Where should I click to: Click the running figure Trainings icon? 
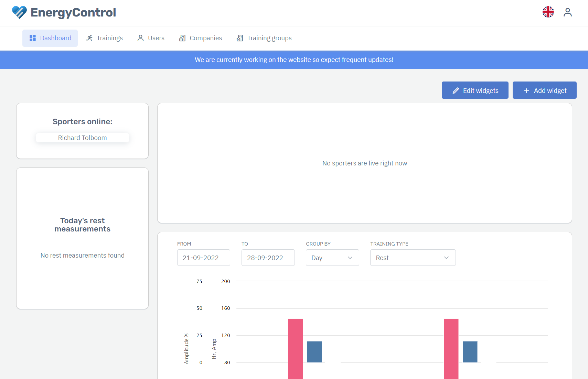pos(89,38)
